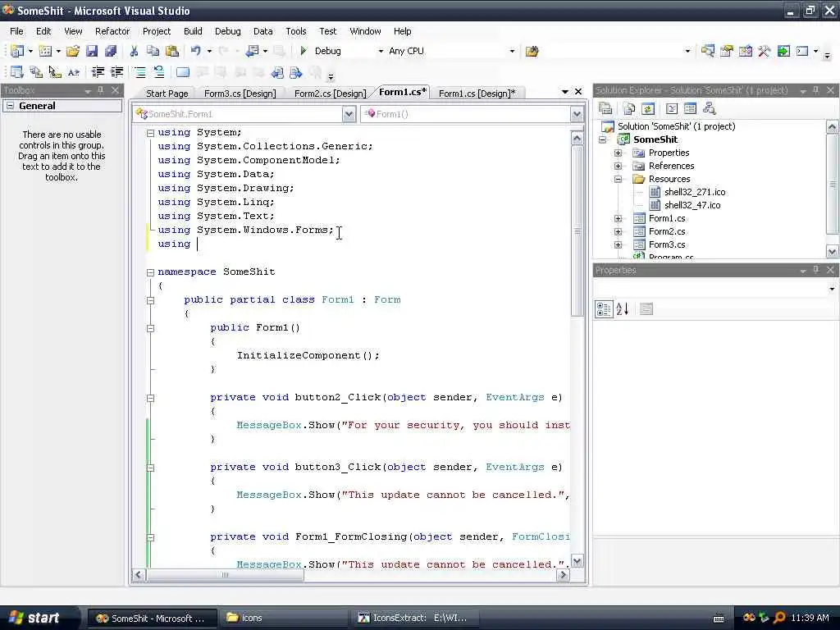The height and width of the screenshot is (630, 840).
Task: Open the Build menu
Action: tap(193, 31)
